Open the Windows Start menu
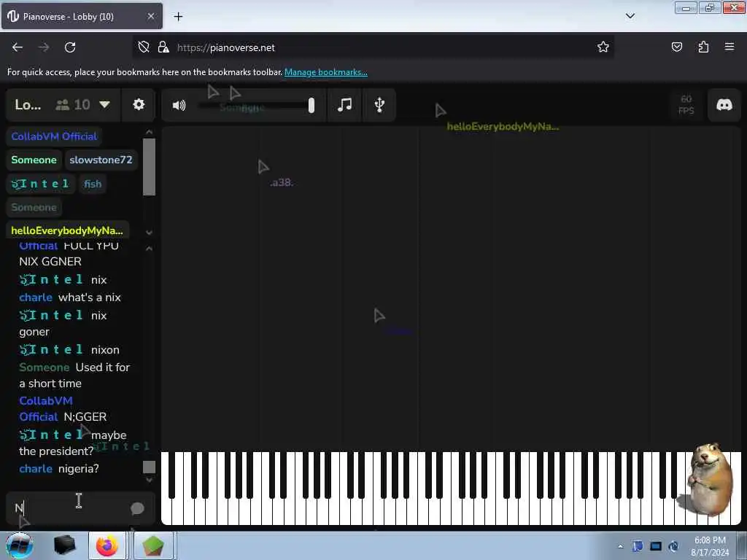 coord(19,545)
